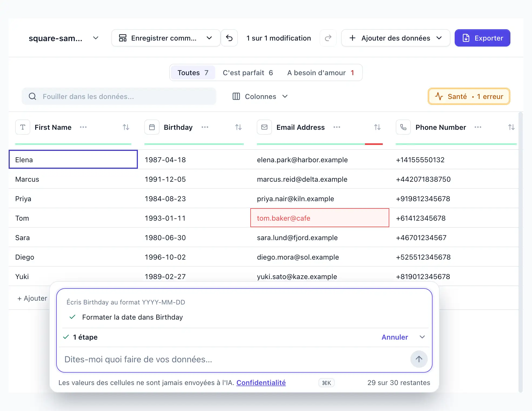Focus the Fouiller dans les données search field
The image size is (532, 411).
(x=119, y=97)
